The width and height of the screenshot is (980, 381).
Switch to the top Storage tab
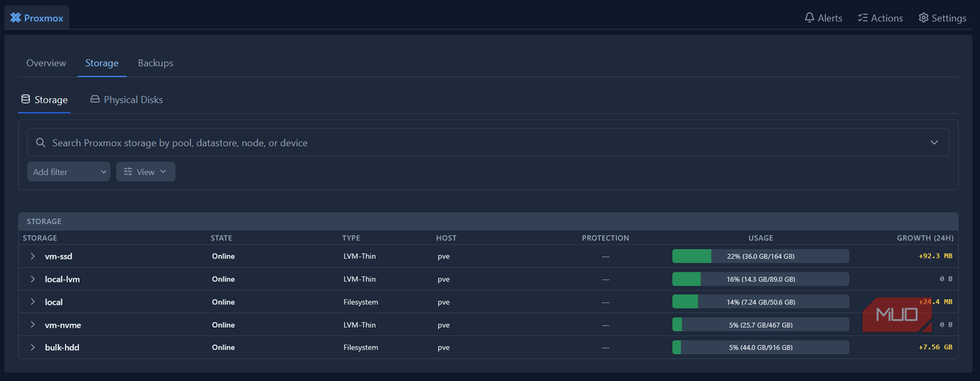point(102,63)
